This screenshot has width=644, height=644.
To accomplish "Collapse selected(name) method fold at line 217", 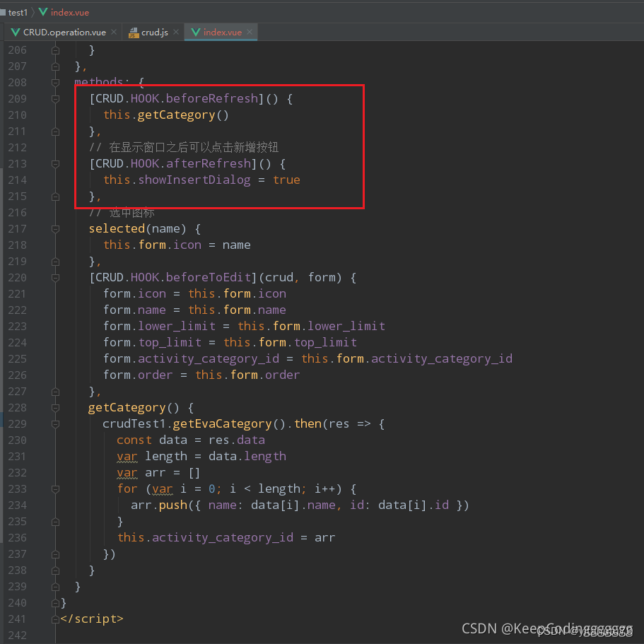I will 55,229.
